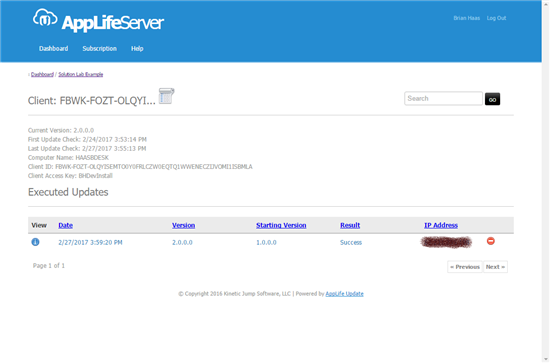Sort table by Version column
Screen dimensions: 550x363
click(x=183, y=225)
